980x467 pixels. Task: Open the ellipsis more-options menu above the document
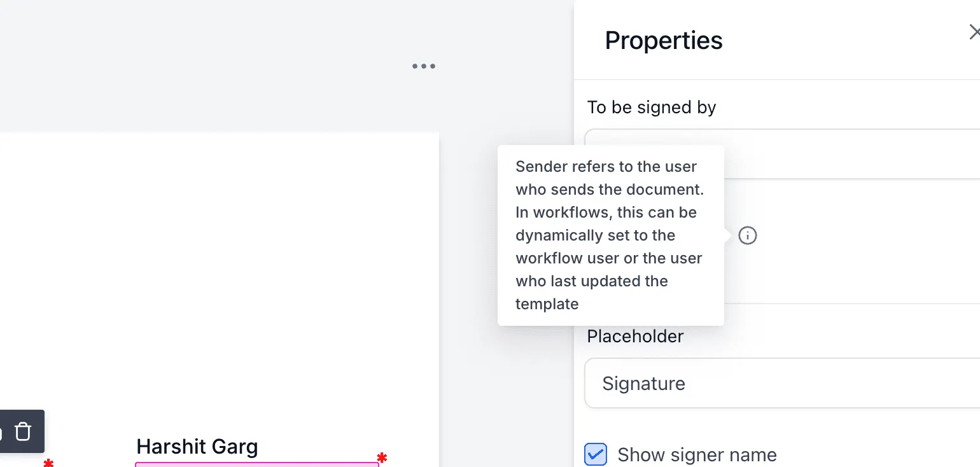tap(423, 66)
